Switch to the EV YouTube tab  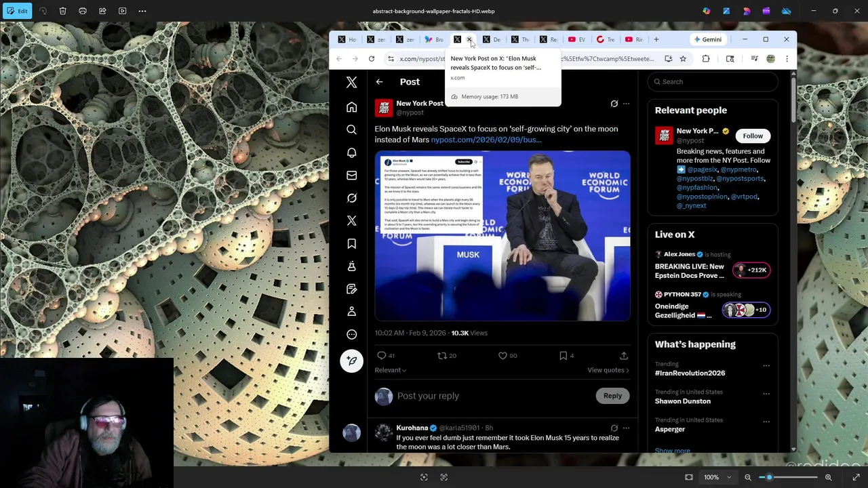pos(576,39)
